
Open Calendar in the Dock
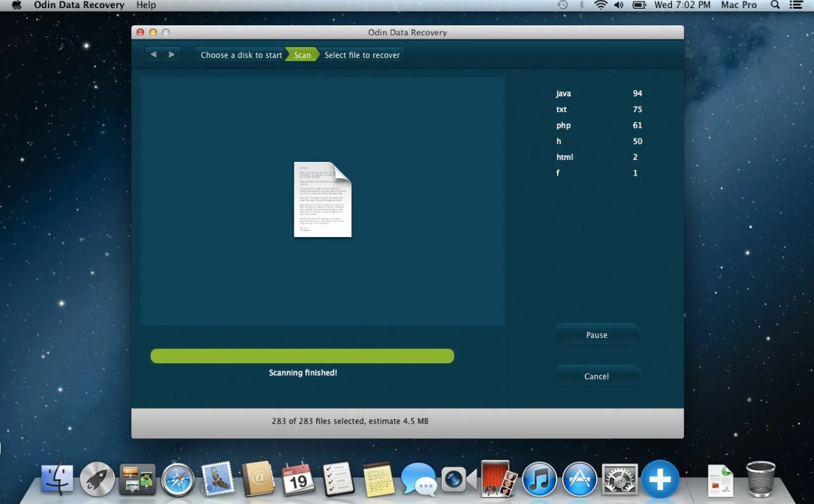pyautogui.click(x=297, y=478)
